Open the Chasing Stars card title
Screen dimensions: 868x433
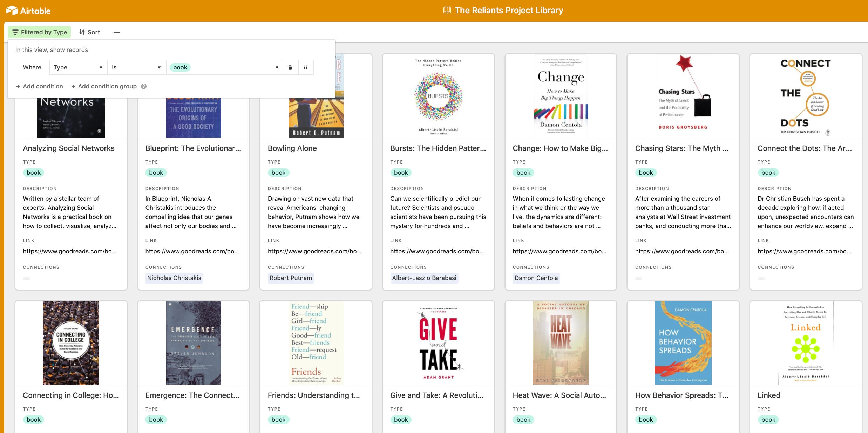coord(682,148)
